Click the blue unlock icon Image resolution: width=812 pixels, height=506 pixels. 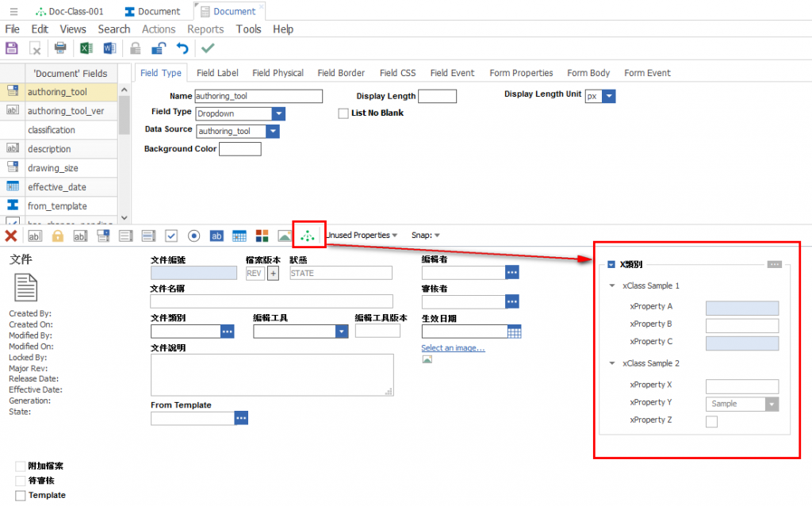(159, 48)
